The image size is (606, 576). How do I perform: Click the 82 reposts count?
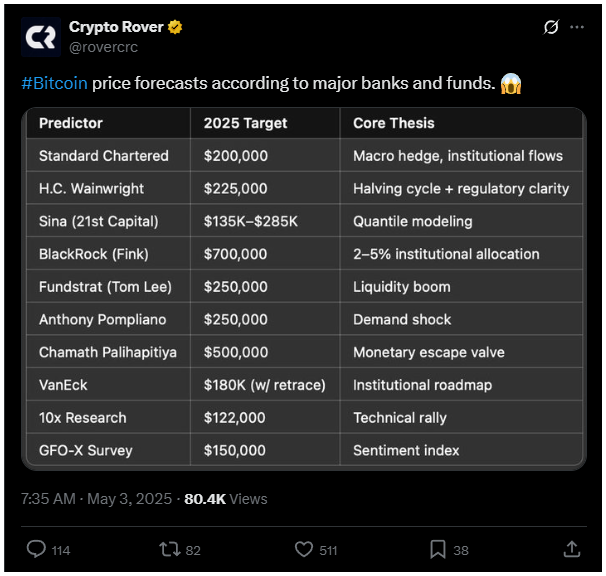[193, 550]
